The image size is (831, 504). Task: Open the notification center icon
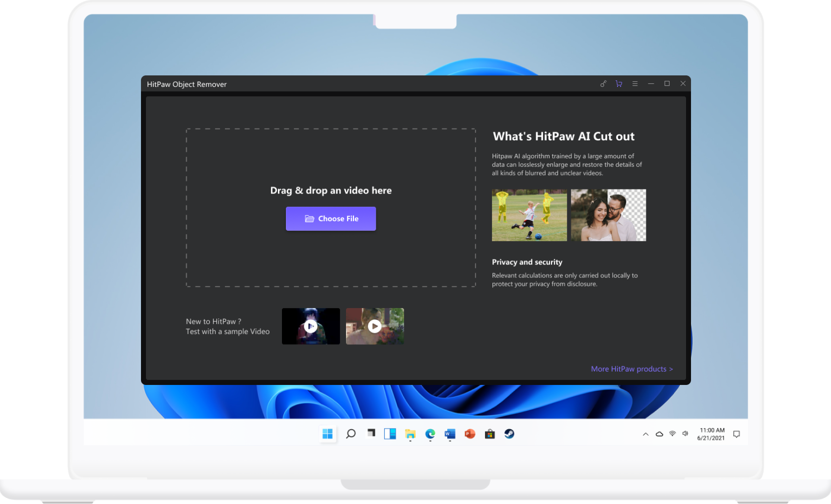736,434
